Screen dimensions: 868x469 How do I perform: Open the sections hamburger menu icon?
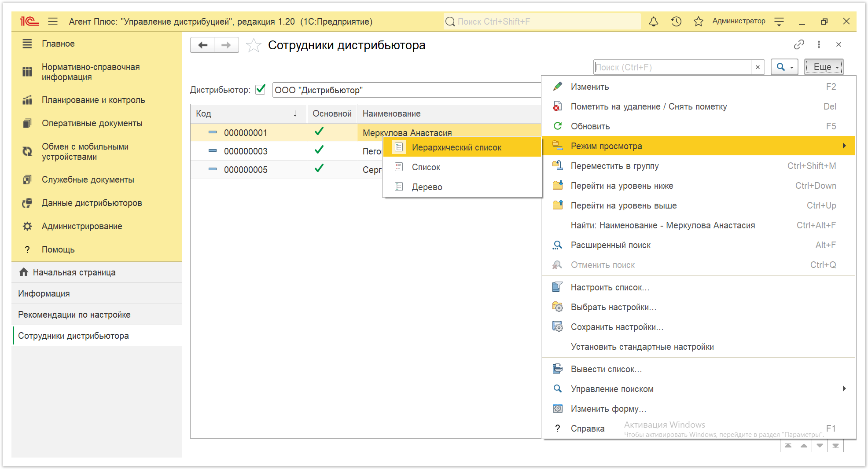click(53, 21)
